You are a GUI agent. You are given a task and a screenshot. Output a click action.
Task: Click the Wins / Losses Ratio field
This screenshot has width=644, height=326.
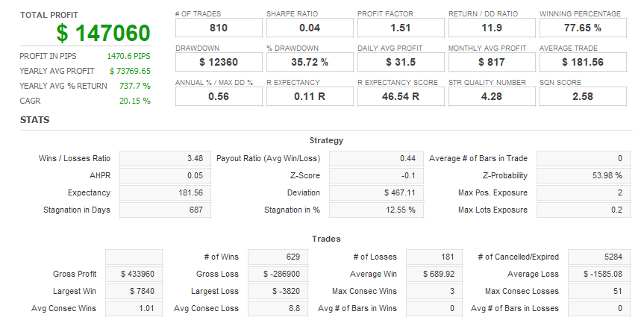pyautogui.click(x=165, y=159)
